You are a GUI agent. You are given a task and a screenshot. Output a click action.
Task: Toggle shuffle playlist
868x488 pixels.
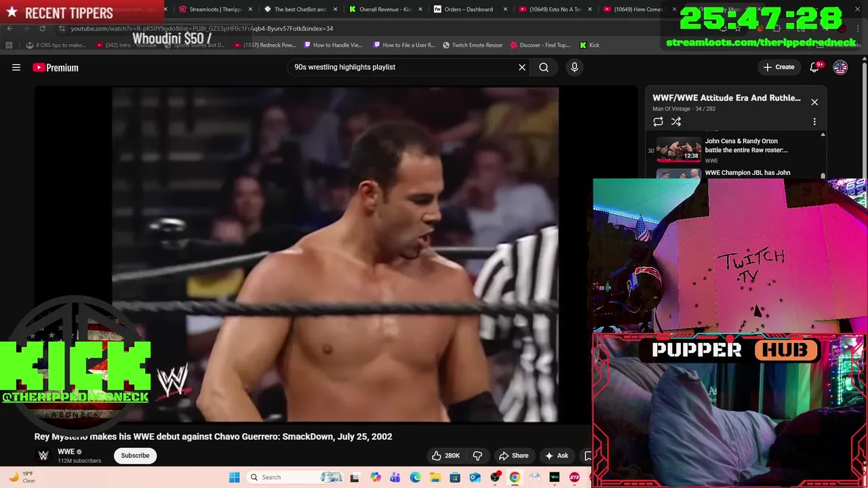676,121
